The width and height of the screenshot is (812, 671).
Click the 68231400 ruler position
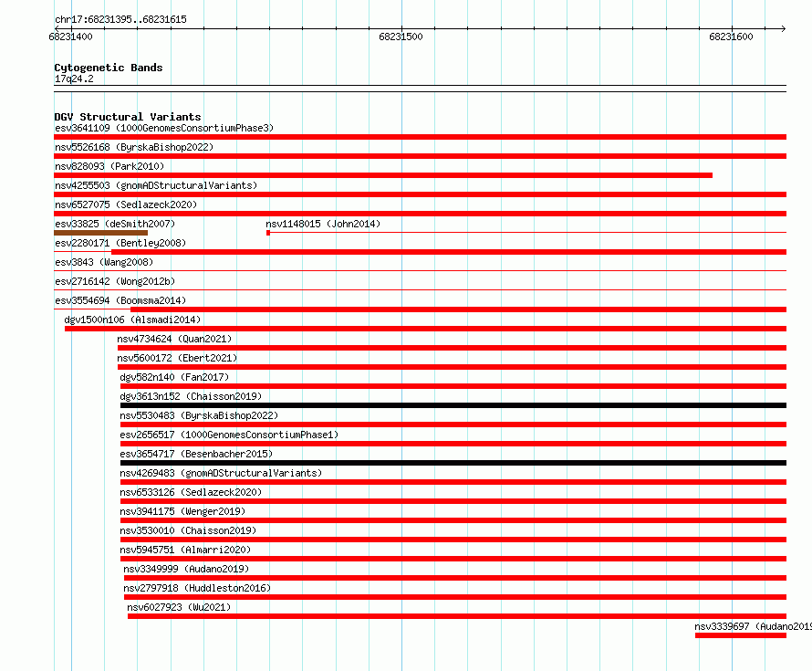70,37
